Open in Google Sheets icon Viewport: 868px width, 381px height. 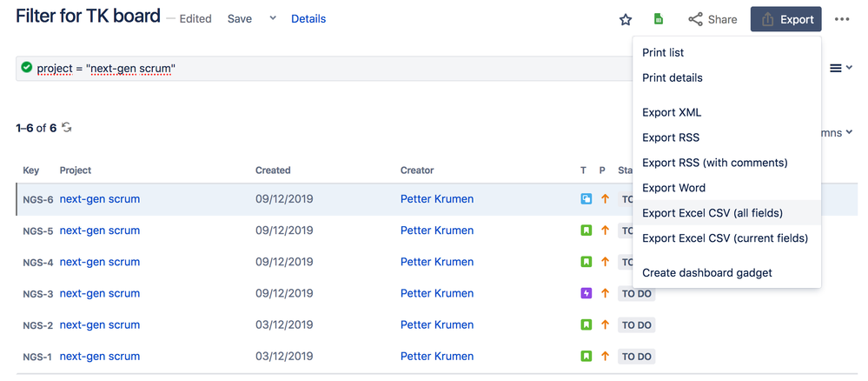659,19
